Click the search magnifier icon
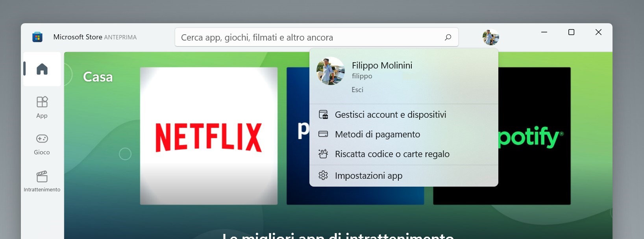Image resolution: width=644 pixels, height=239 pixels. tap(448, 37)
